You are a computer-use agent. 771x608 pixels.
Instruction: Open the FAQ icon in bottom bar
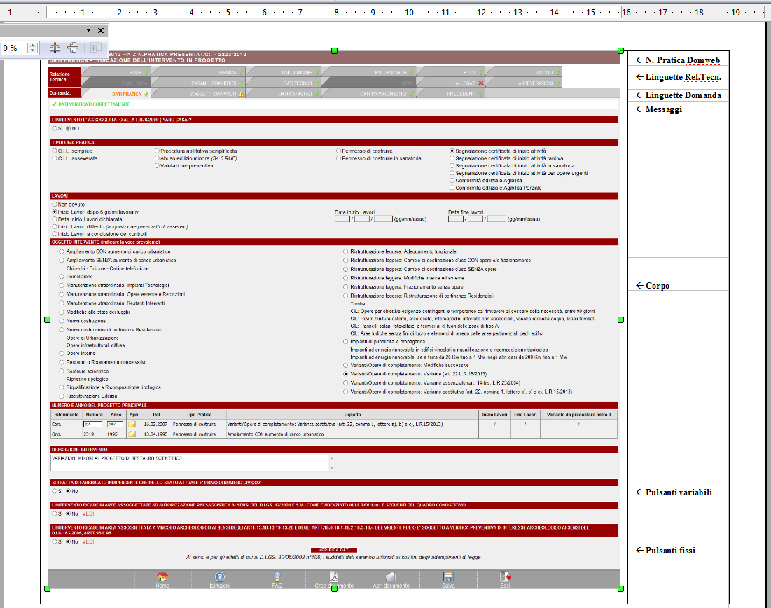(277, 577)
